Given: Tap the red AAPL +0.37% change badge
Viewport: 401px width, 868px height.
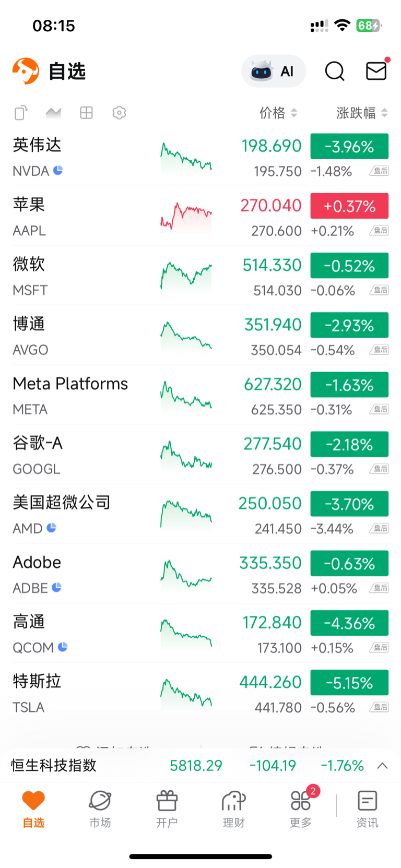Looking at the screenshot, I should 349,206.
